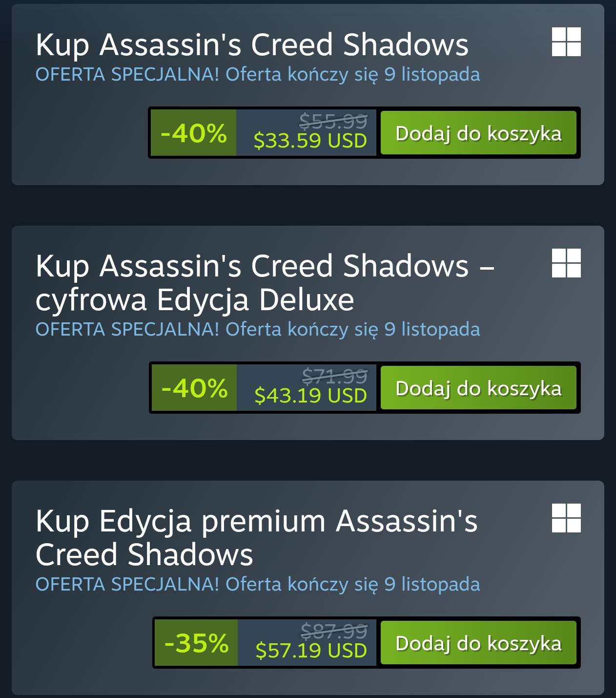This screenshot has height=698, width=616.
Task: Click the "cyfrowa Edycja Deluxe" title
Action: pos(195,299)
